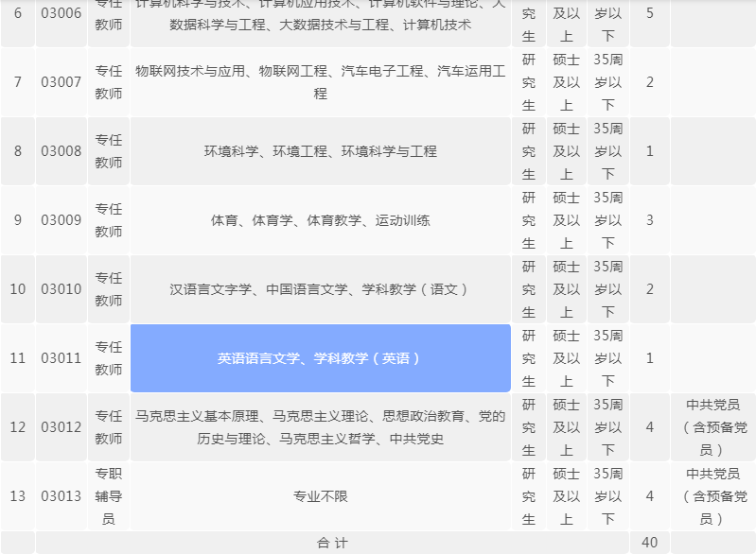This screenshot has width=756, height=554.
Task: Click row number 11
Action: coord(18,358)
